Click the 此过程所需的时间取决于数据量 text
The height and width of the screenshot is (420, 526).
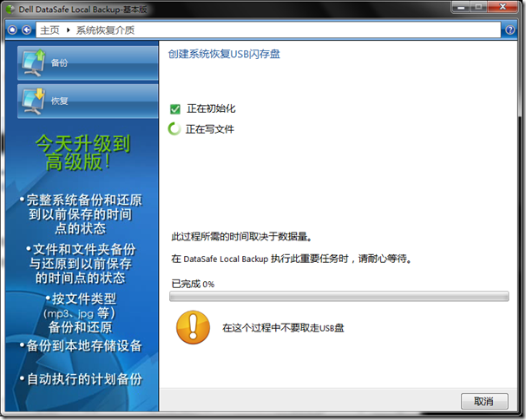[x=242, y=237]
